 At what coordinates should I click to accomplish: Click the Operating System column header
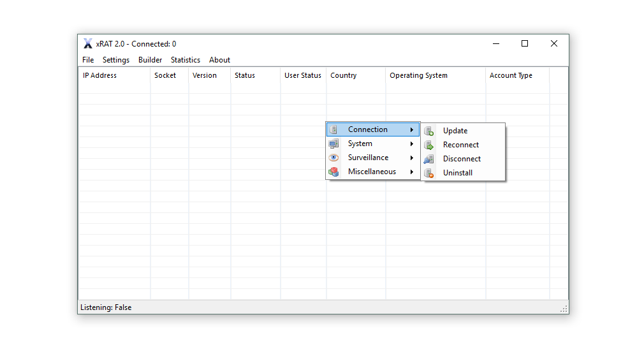pos(419,75)
